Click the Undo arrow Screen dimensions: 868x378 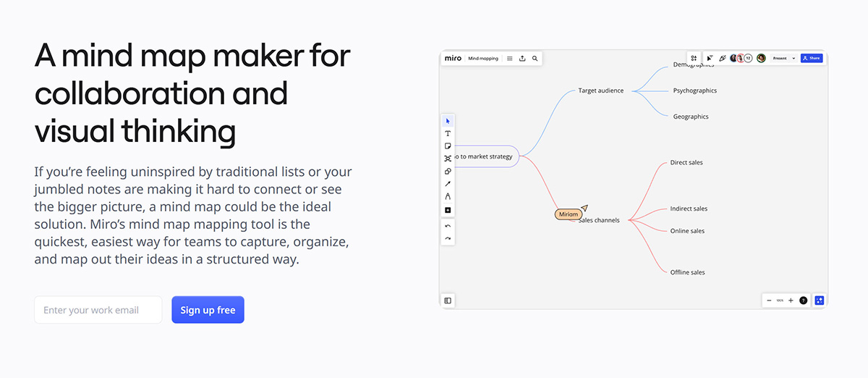(x=448, y=226)
